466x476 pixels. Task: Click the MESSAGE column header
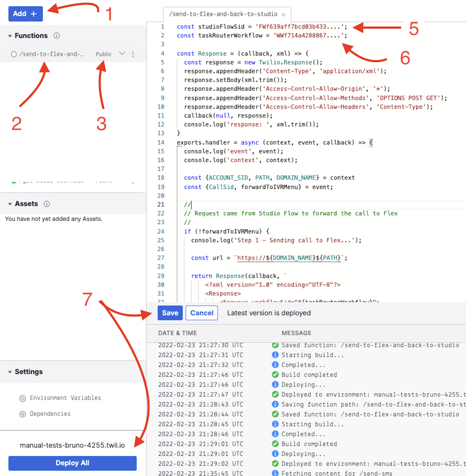[x=296, y=333]
